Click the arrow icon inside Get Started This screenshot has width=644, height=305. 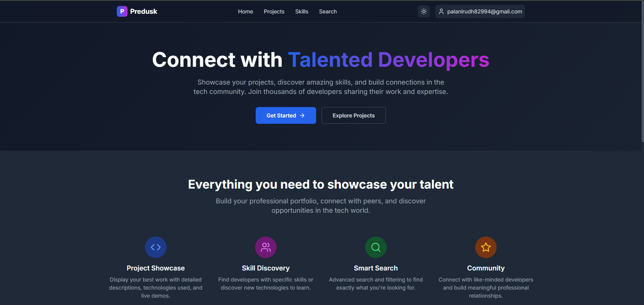click(x=301, y=115)
